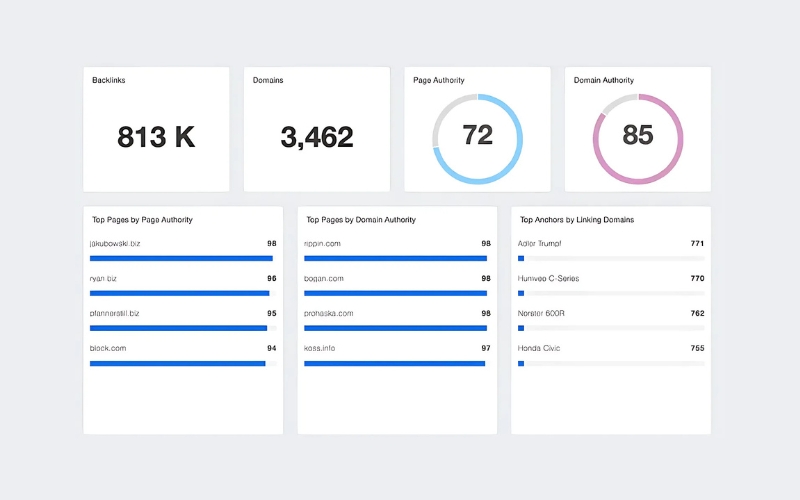This screenshot has height=500, width=800.
Task: Click the progress bar under koss.info
Action: (394, 363)
